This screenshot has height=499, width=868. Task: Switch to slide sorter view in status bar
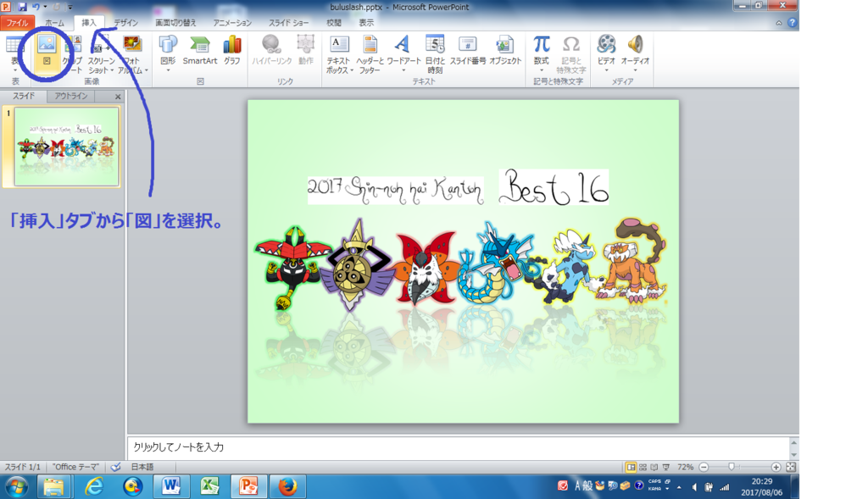(643, 468)
